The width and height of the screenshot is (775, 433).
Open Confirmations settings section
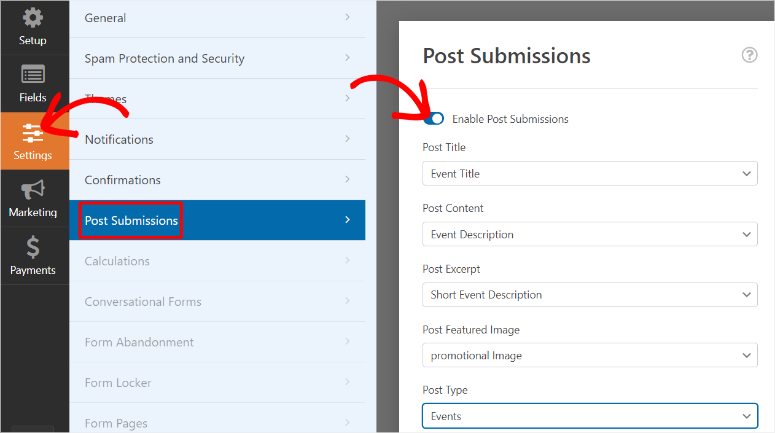pos(217,180)
